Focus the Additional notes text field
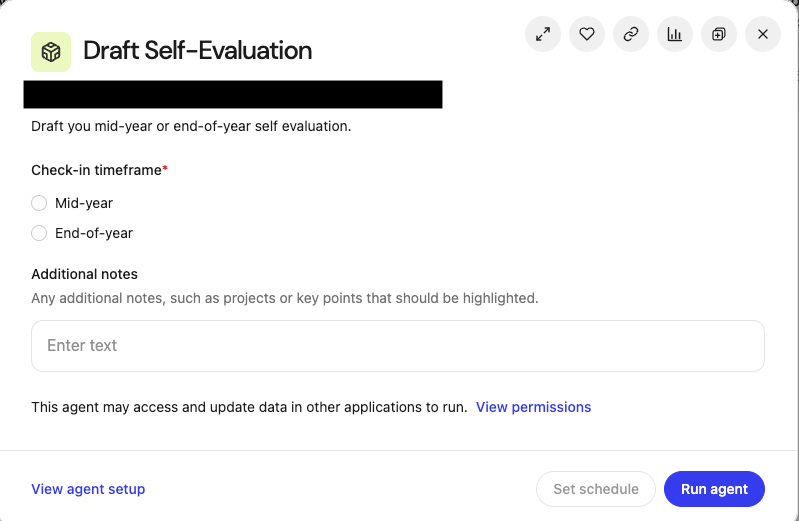 [398, 346]
